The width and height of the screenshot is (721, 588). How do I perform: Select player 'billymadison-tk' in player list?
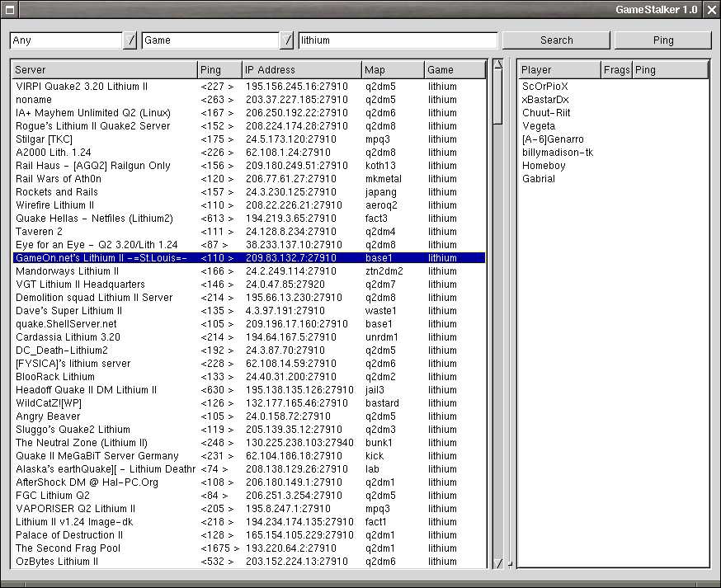click(557, 153)
